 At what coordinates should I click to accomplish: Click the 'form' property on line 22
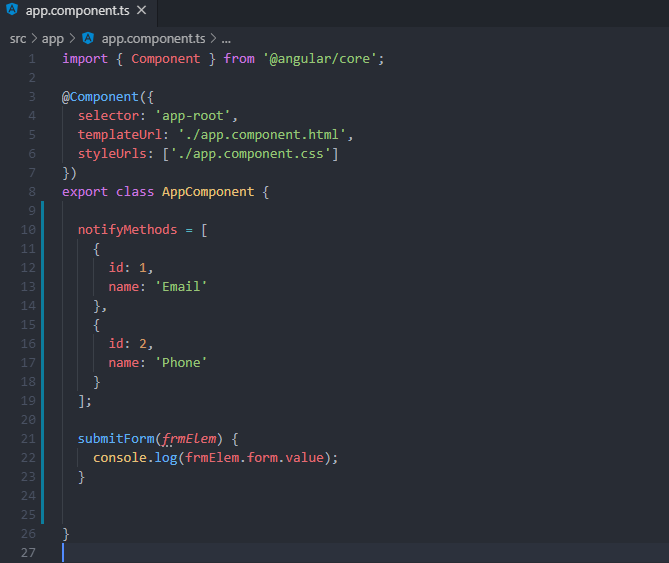pyautogui.click(x=262, y=458)
